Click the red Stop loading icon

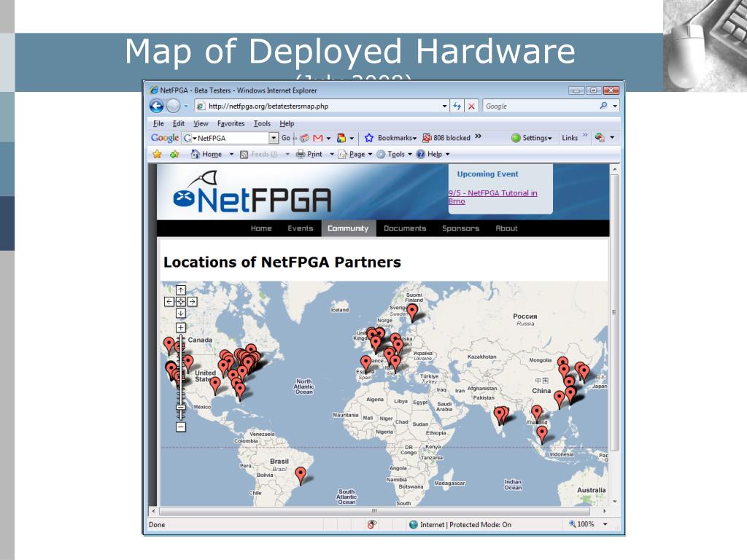pos(471,106)
